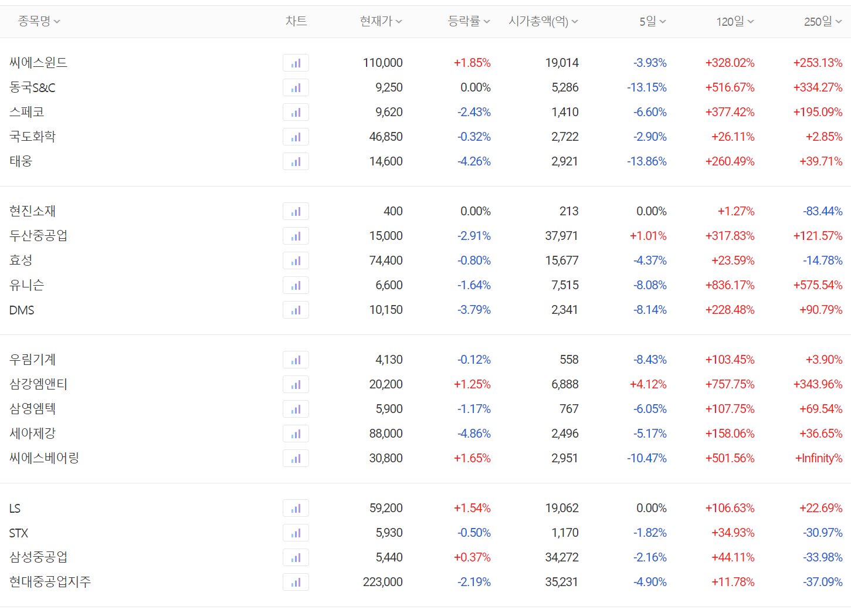The height and width of the screenshot is (616, 851).
Task: Open chart icon for 현진소재
Action: click(296, 211)
